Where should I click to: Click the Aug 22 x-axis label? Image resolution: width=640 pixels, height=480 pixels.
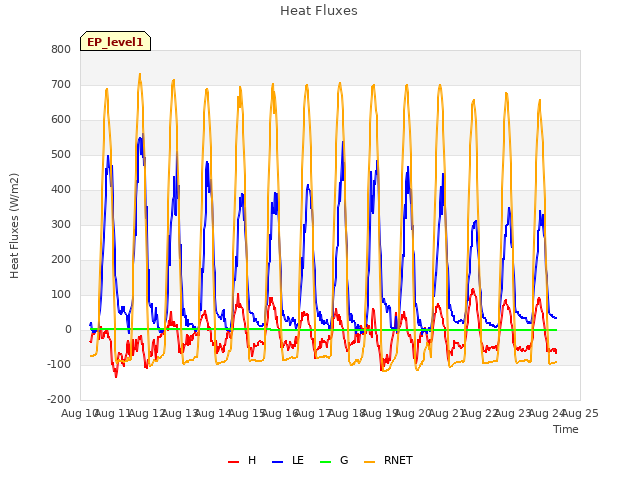(480, 413)
